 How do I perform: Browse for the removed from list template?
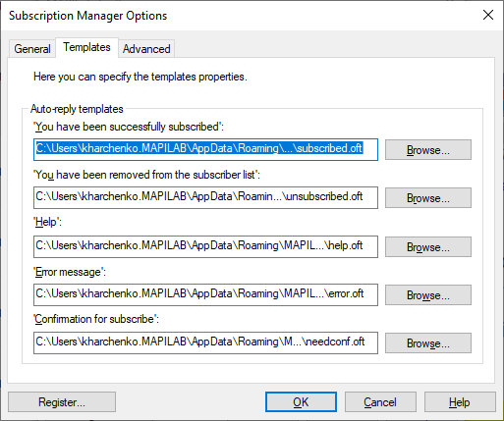tap(428, 198)
